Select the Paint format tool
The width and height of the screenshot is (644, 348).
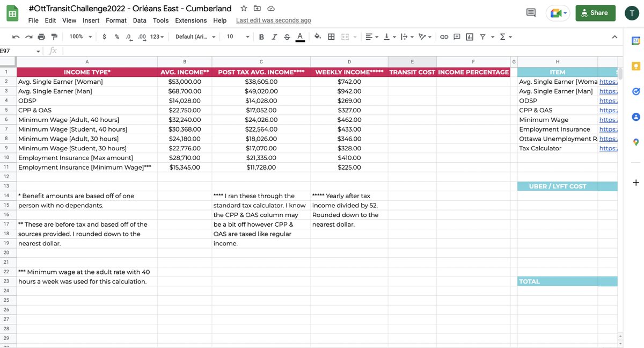pos(54,37)
